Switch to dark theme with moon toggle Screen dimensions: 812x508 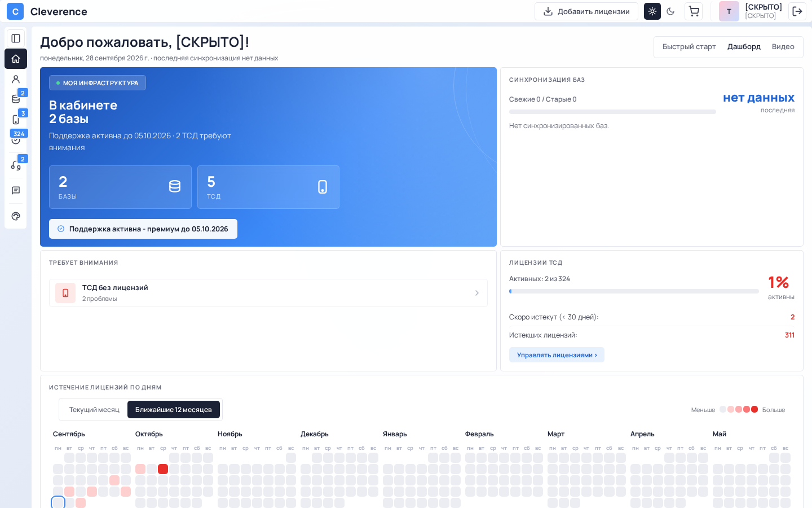tap(670, 11)
